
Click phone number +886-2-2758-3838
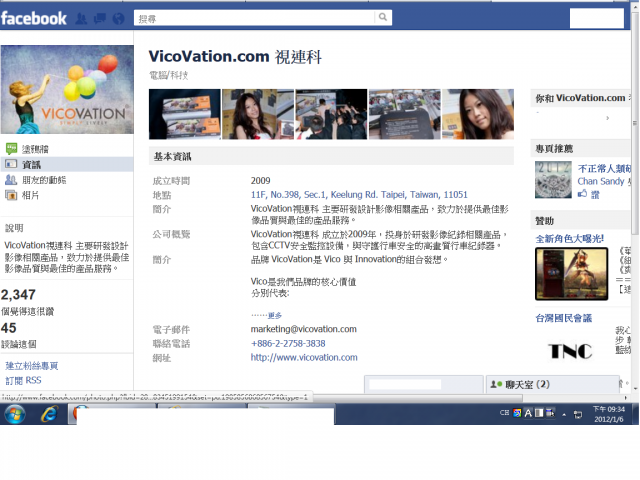coord(288,343)
